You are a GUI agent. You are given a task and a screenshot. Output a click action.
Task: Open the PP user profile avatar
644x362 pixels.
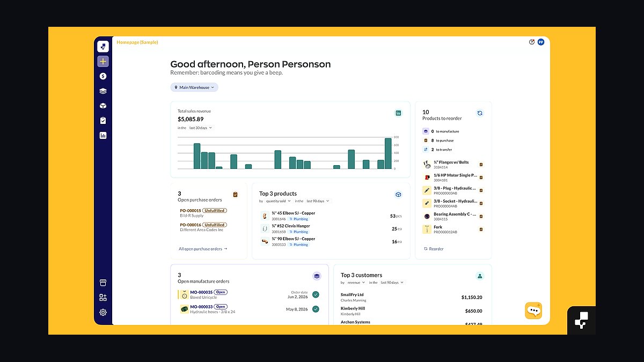coord(541,42)
